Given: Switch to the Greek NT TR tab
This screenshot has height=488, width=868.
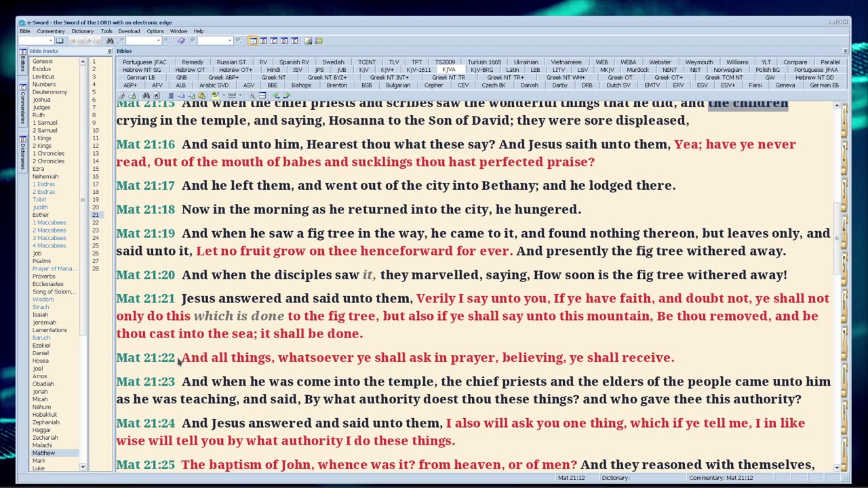Looking at the screenshot, I should pos(448,78).
